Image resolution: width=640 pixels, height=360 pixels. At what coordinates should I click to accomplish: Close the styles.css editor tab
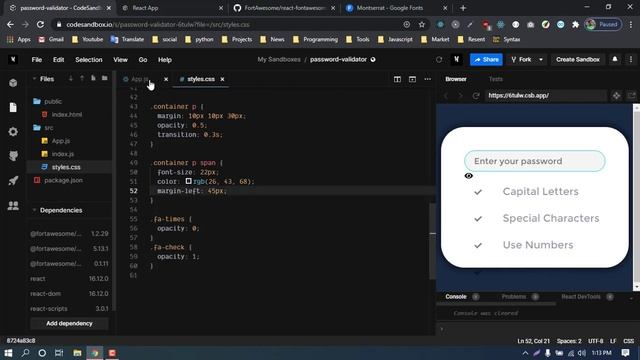click(x=222, y=79)
